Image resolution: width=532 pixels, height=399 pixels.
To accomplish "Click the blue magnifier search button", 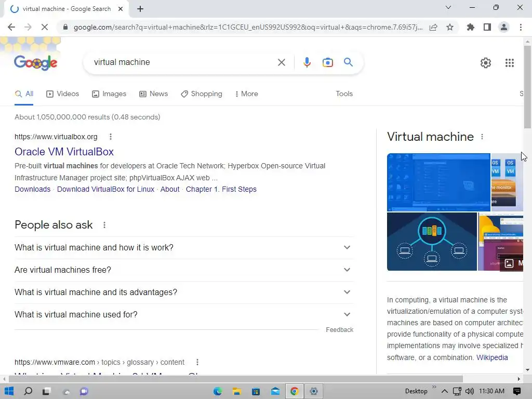I will pyautogui.click(x=348, y=62).
